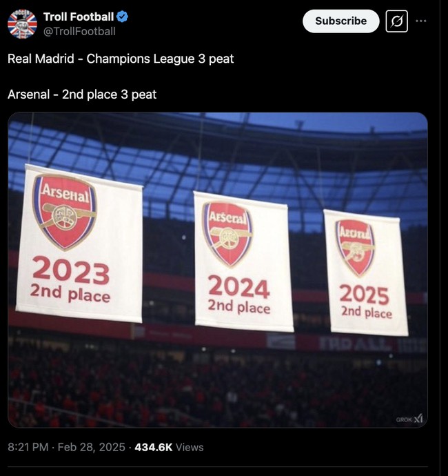Click the Troll Football profile avatar
The width and height of the screenshot is (448, 476).
[x=22, y=23]
